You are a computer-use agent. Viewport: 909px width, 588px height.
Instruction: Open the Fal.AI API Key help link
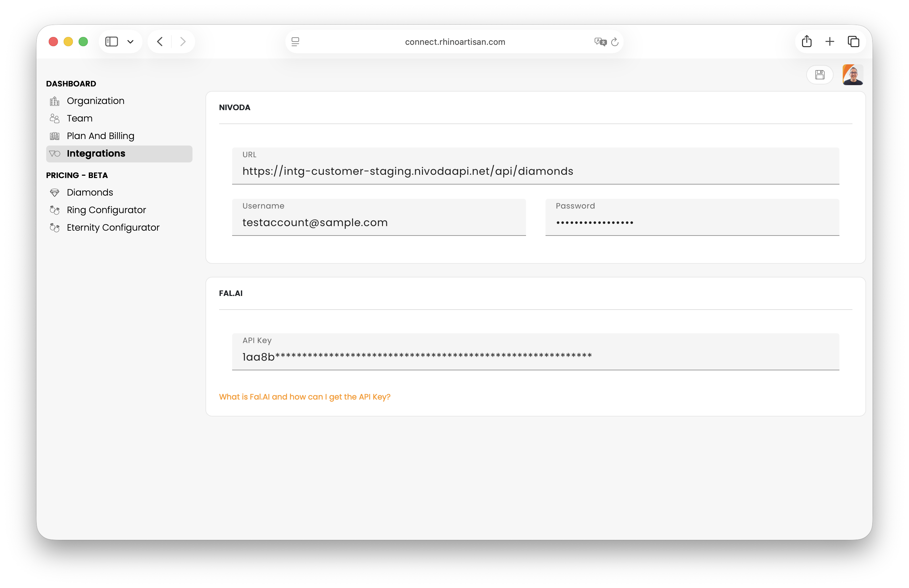305,397
